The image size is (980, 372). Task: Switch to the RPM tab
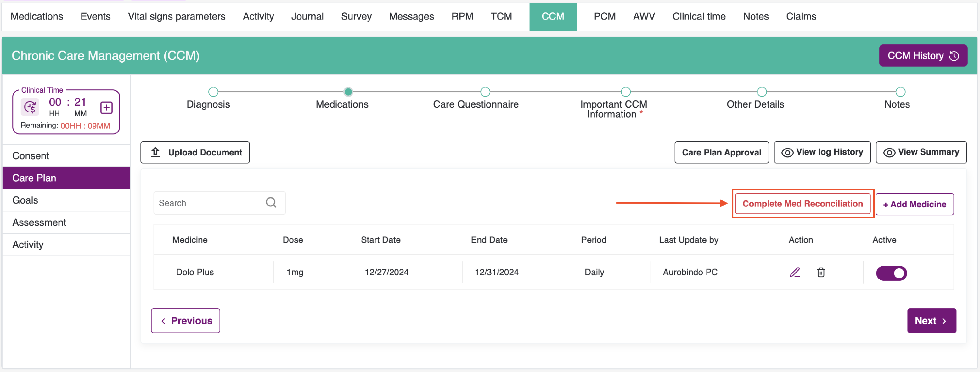tap(462, 16)
